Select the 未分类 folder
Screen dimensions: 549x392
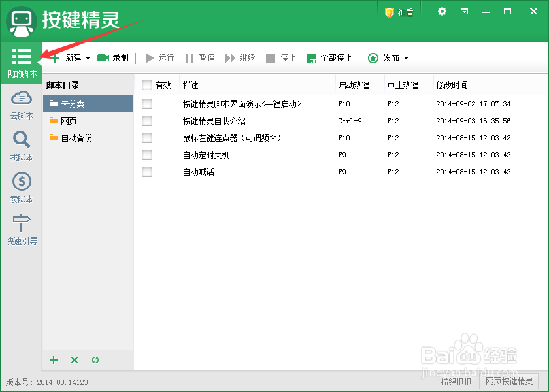click(x=88, y=104)
